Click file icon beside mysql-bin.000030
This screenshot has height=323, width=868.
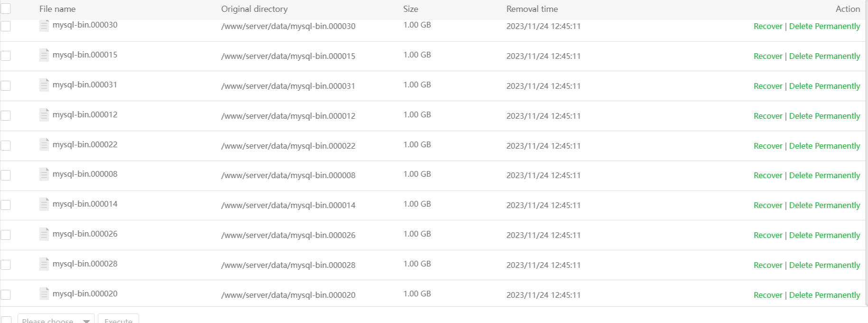(x=44, y=26)
